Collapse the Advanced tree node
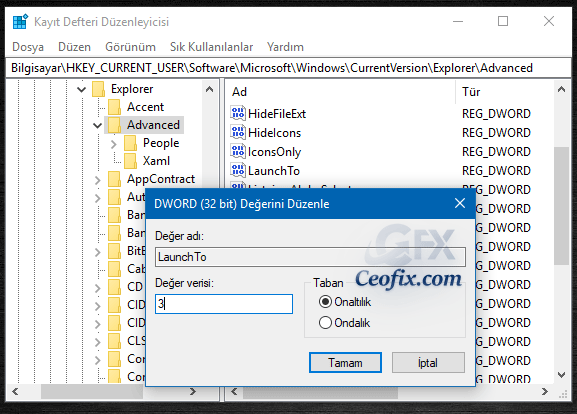Viewport: 577px width, 414px height. coord(98,125)
